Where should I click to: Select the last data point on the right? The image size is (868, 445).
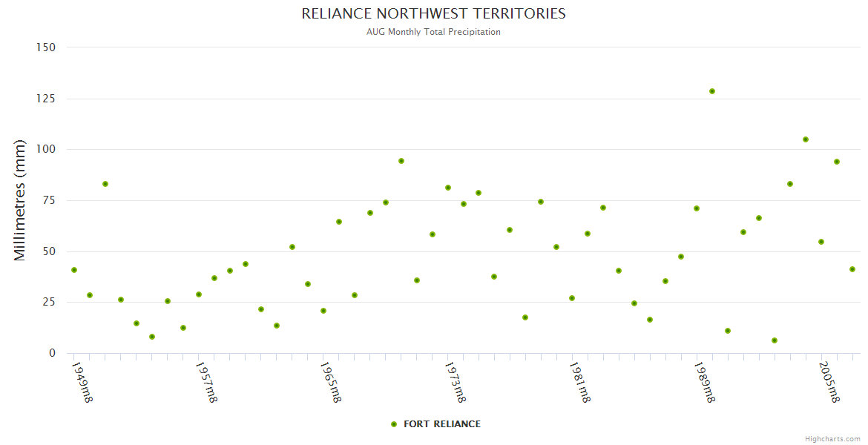point(852,269)
